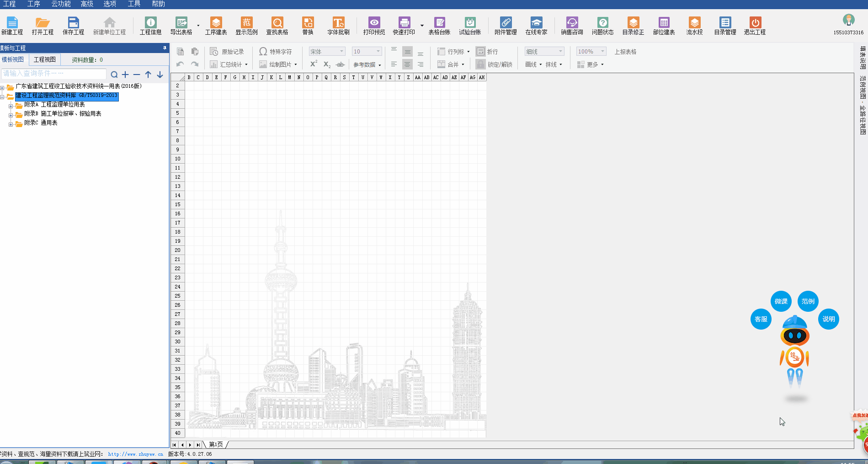868x464 pixels.
Task: Open the 云功能 menu
Action: pos(61,4)
